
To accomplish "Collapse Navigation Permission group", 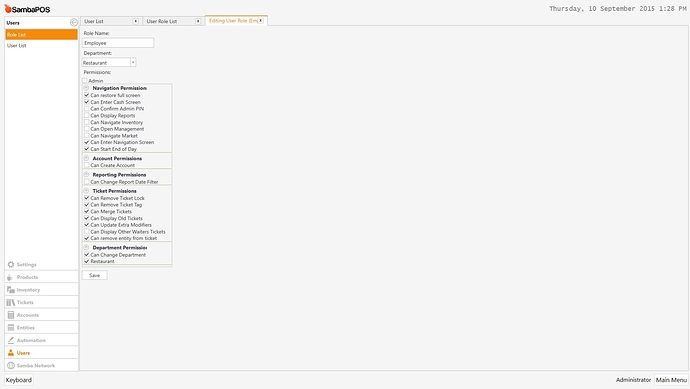I will pos(86,88).
